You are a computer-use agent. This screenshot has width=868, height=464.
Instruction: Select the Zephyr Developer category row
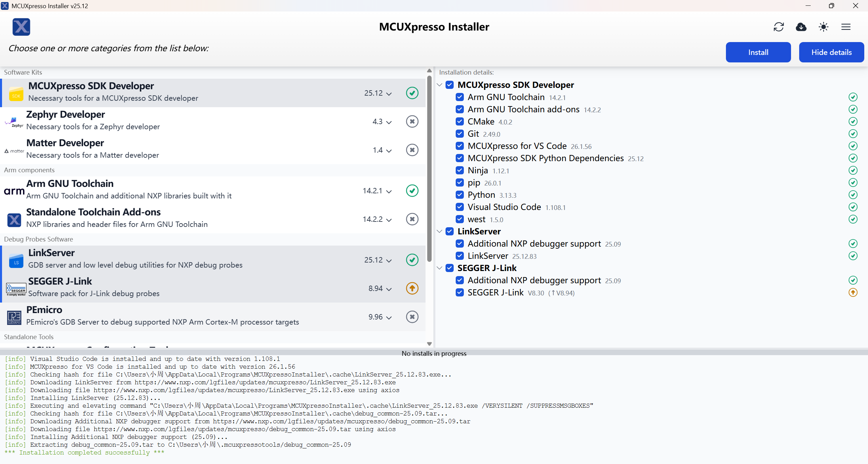(x=213, y=121)
